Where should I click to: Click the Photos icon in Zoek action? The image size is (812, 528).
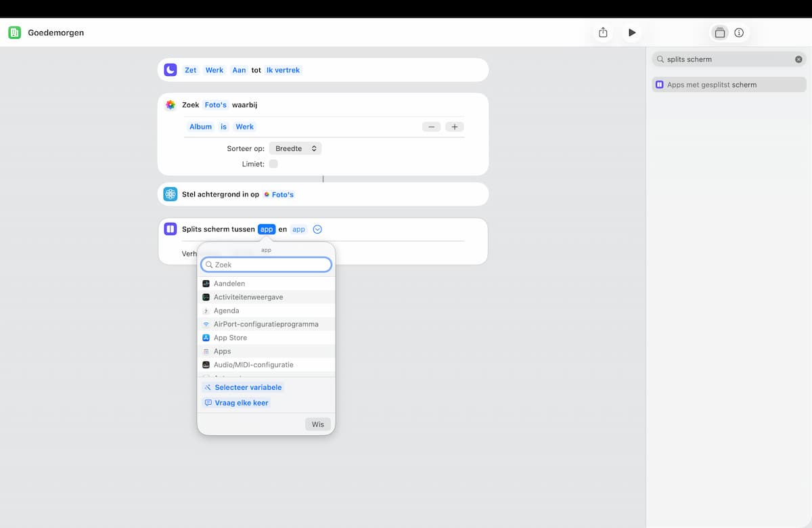(x=171, y=105)
